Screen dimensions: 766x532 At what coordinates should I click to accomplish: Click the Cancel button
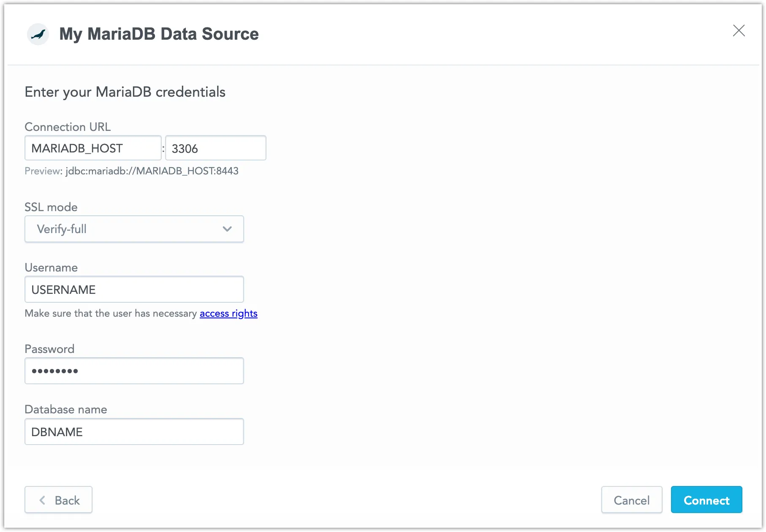[632, 500]
